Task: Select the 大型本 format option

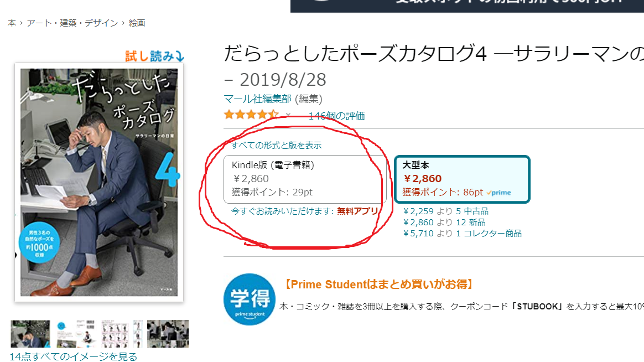Action: pyautogui.click(x=462, y=179)
